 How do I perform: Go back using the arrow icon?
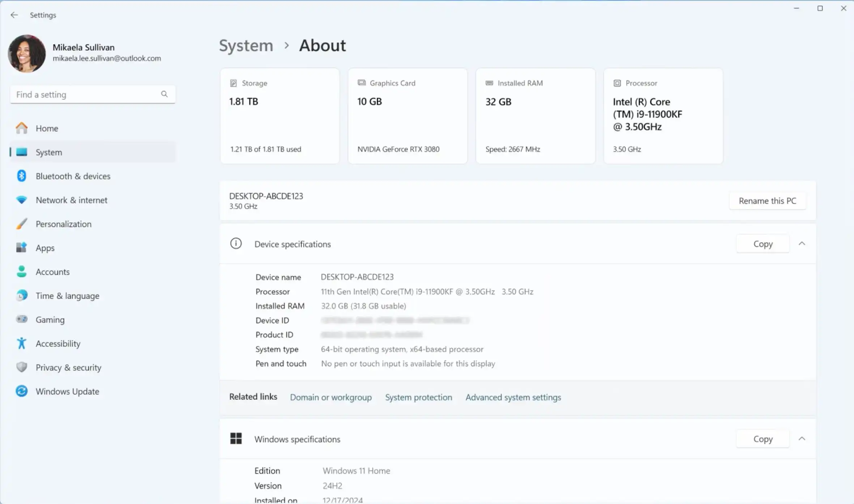point(14,15)
